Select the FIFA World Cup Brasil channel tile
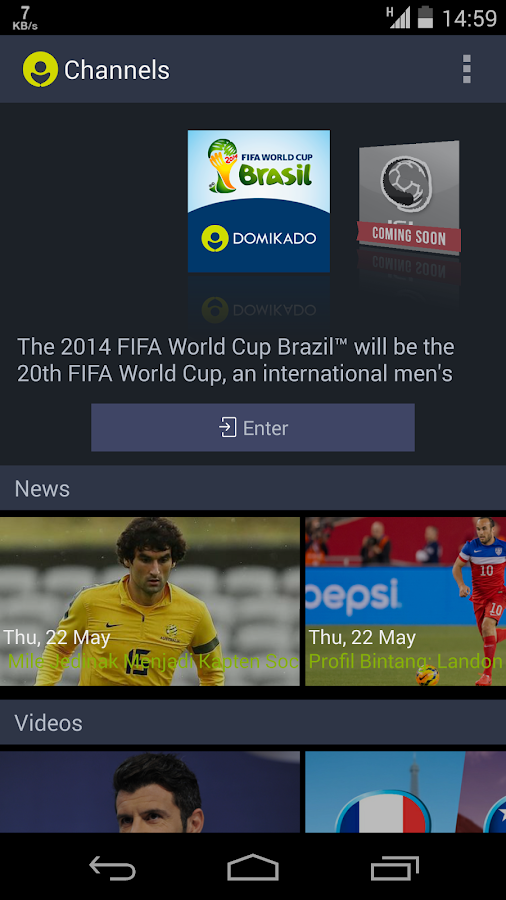This screenshot has width=506, height=900. click(x=259, y=201)
